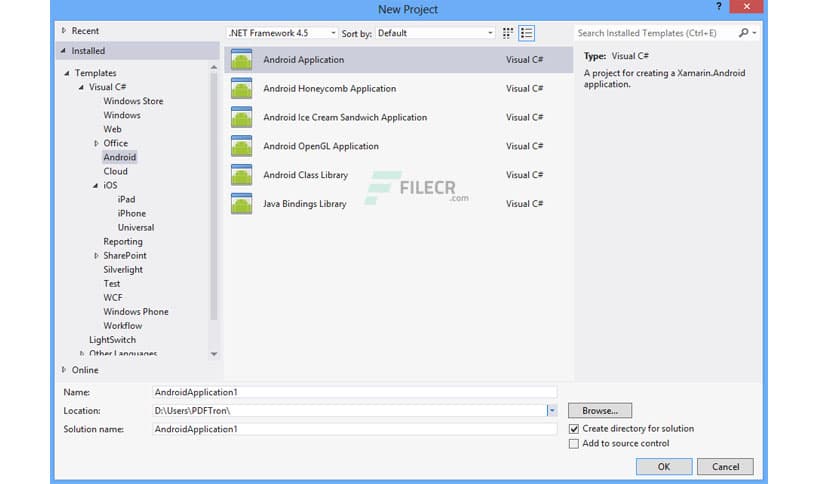Viewport: 836px width, 484px height.
Task: Click the Android Ice Cream Sandwich icon
Action: 242,117
